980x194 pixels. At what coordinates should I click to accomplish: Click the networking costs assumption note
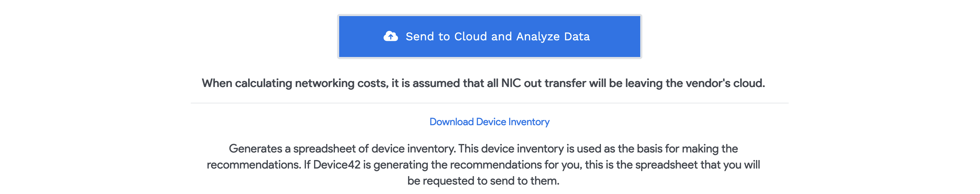point(483,83)
